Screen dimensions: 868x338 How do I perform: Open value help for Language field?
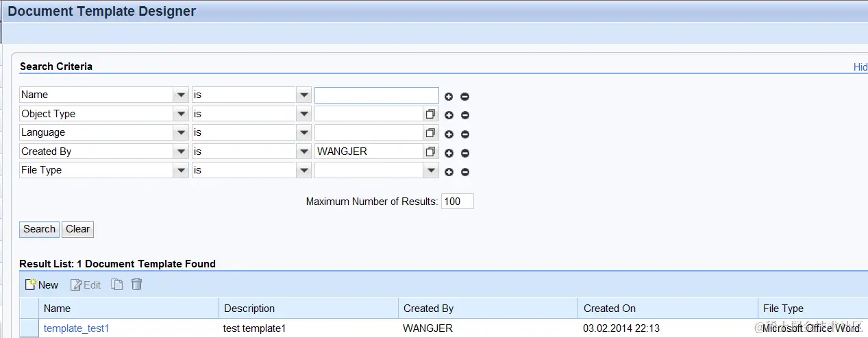[x=430, y=132]
